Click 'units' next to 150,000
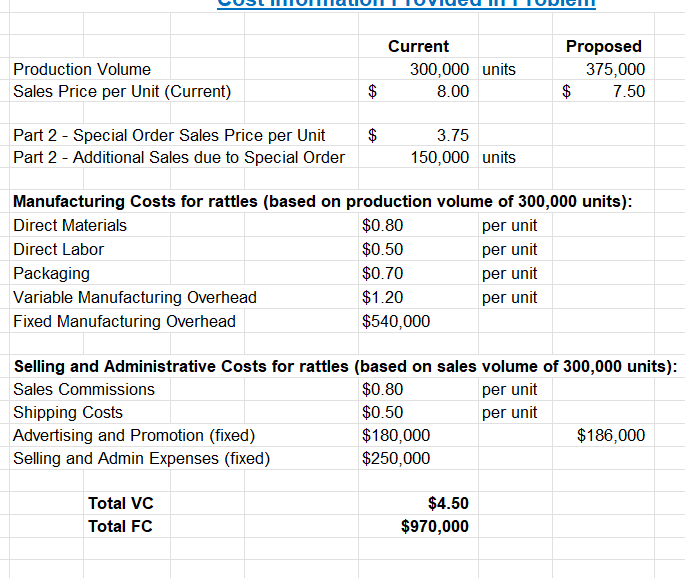Viewport: 685px width, 578px height. pyautogui.click(x=498, y=157)
